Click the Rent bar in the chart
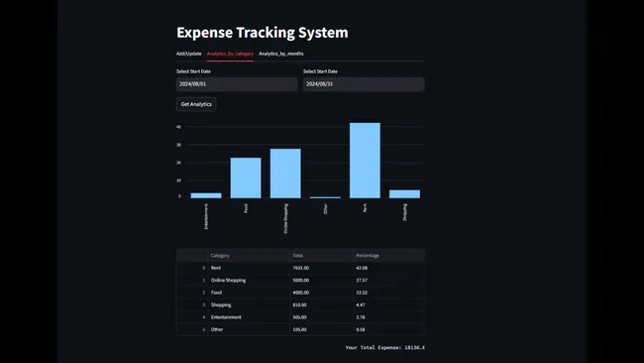Image resolution: width=644 pixels, height=363 pixels. [365, 161]
